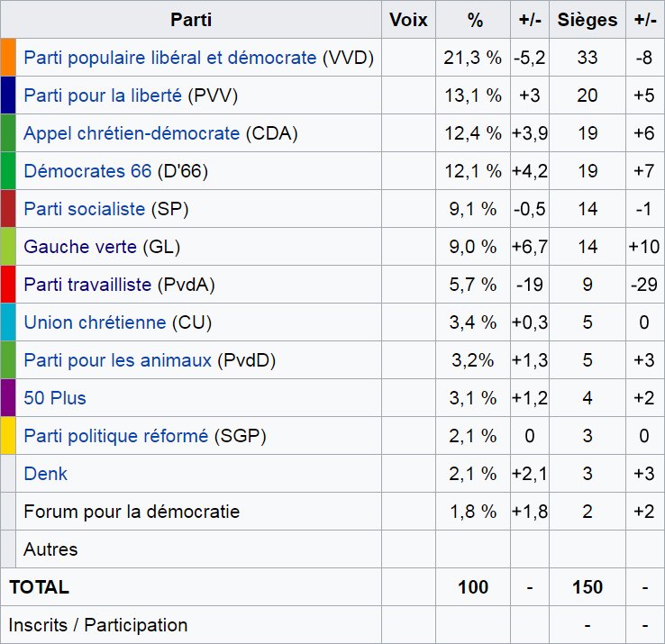
Task: Select the bright red PvdA color cell
Action: coord(8,285)
